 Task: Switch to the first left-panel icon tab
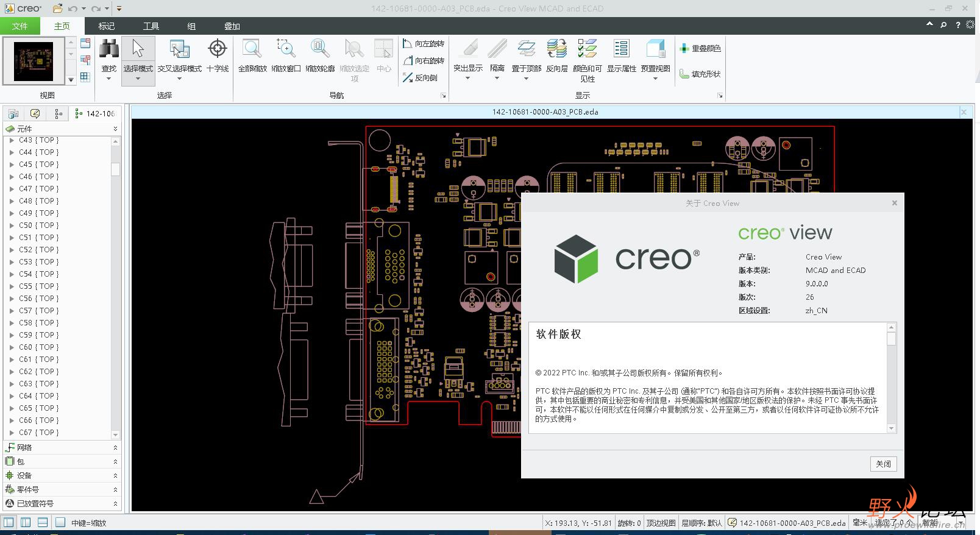pyautogui.click(x=13, y=113)
